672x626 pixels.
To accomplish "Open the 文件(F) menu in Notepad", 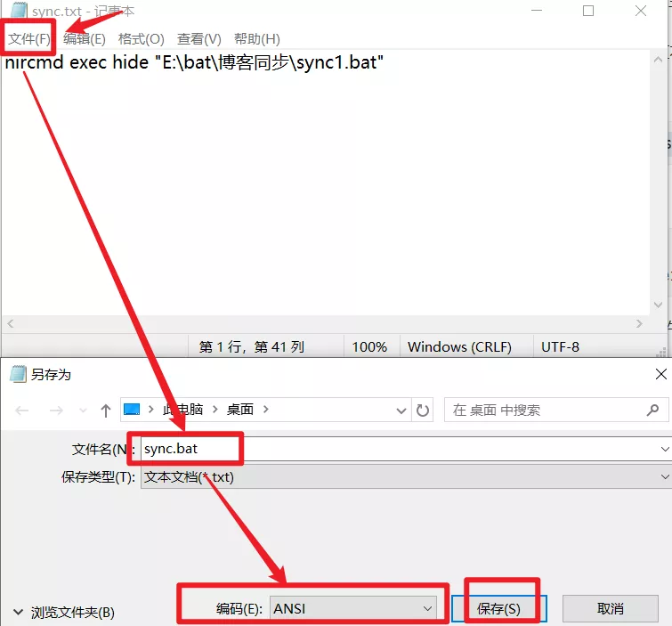I will coord(28,39).
